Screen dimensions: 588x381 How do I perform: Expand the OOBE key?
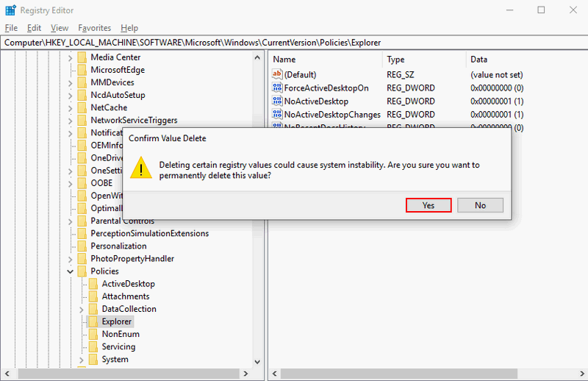(x=70, y=184)
